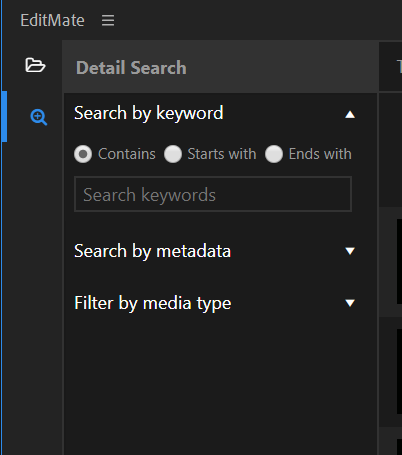Focus the Search keywords input field

(213, 194)
